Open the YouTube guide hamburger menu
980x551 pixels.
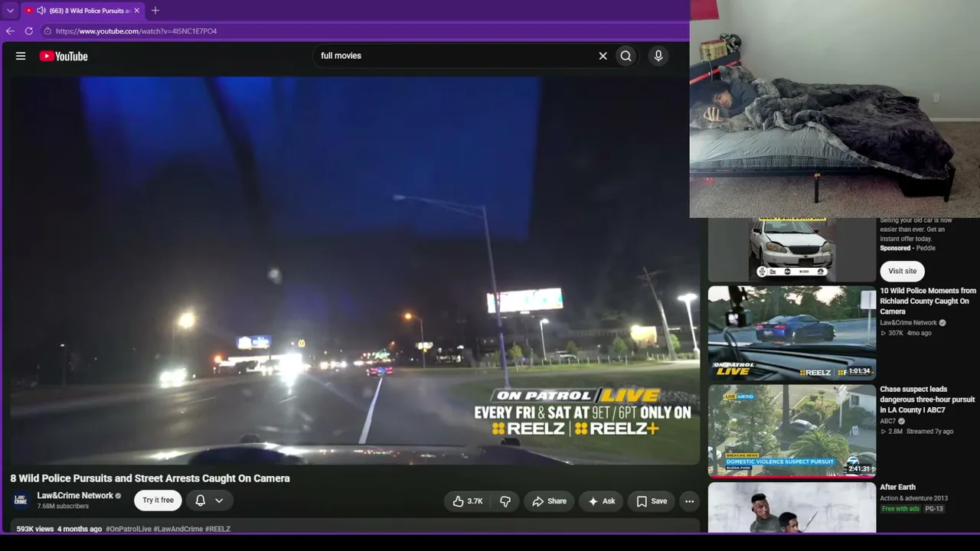pyautogui.click(x=21, y=56)
